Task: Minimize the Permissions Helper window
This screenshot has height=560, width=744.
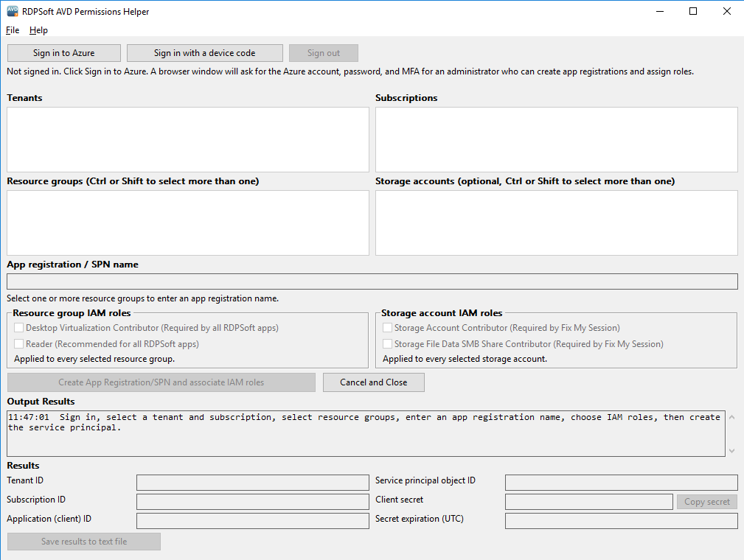Action: [659, 11]
